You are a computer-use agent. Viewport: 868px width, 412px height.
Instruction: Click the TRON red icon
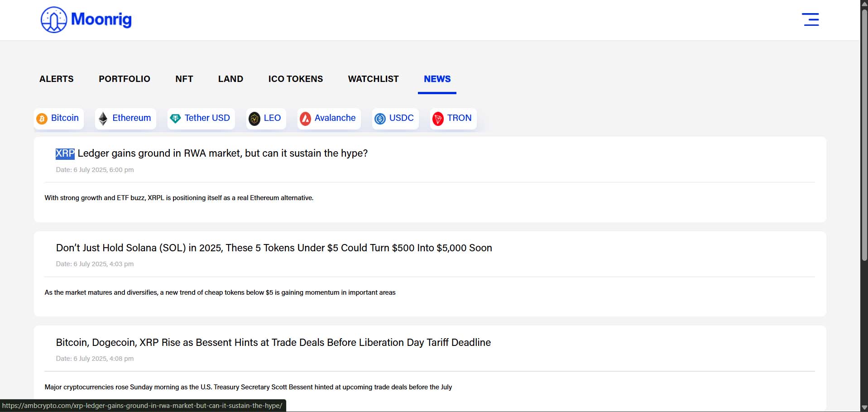(438, 119)
